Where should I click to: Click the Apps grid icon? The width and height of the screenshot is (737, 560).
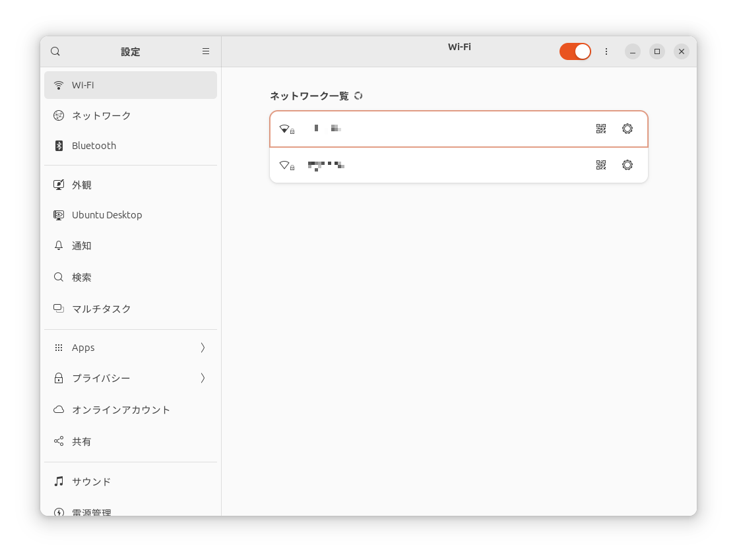(59, 348)
